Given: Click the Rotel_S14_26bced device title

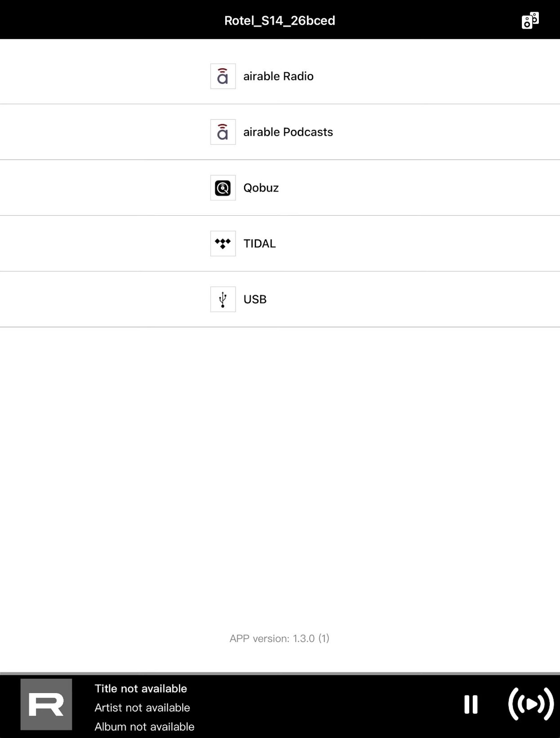Looking at the screenshot, I should point(280,21).
